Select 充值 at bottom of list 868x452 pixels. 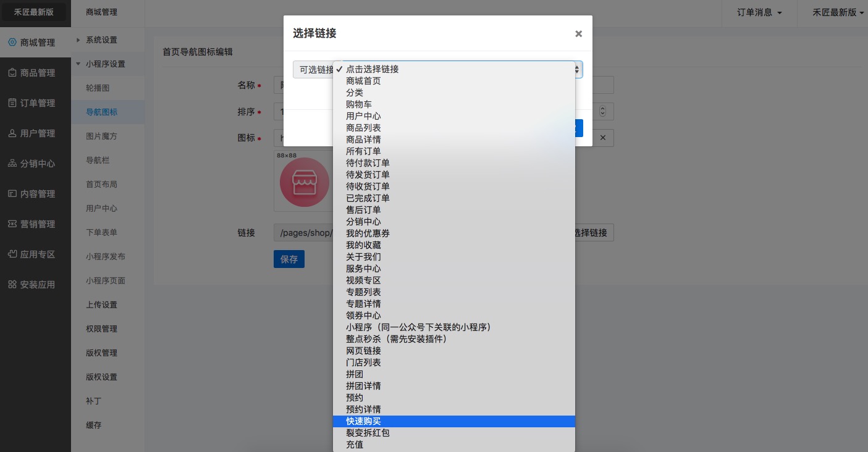(x=355, y=445)
